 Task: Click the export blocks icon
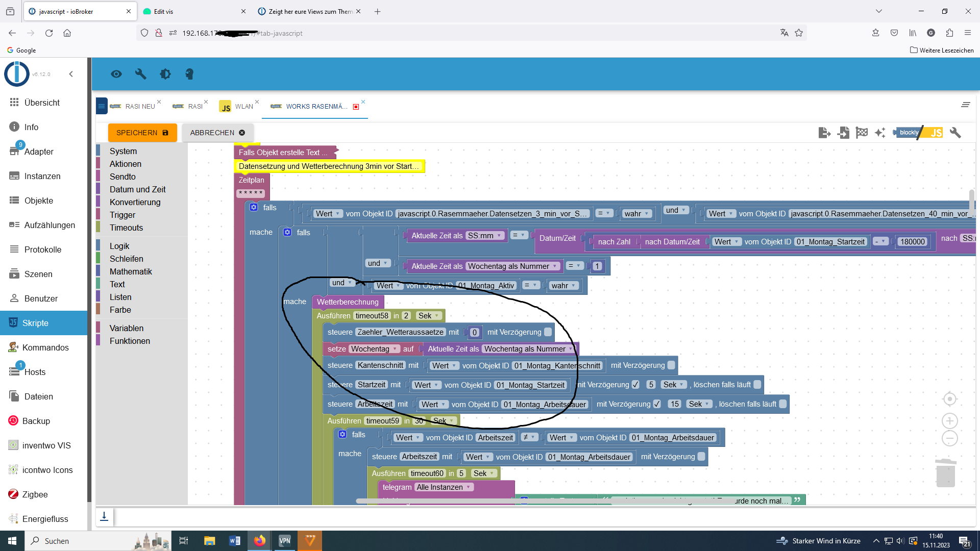[824, 133]
